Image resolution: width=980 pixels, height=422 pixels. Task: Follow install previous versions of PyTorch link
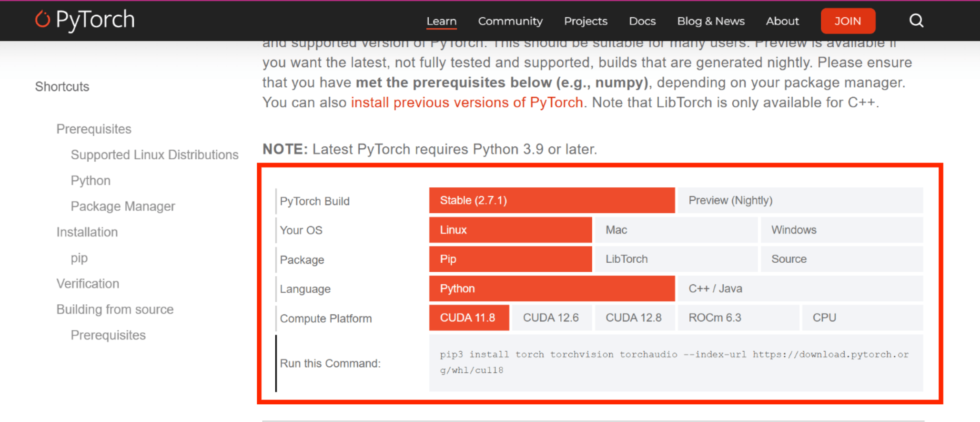(x=467, y=103)
